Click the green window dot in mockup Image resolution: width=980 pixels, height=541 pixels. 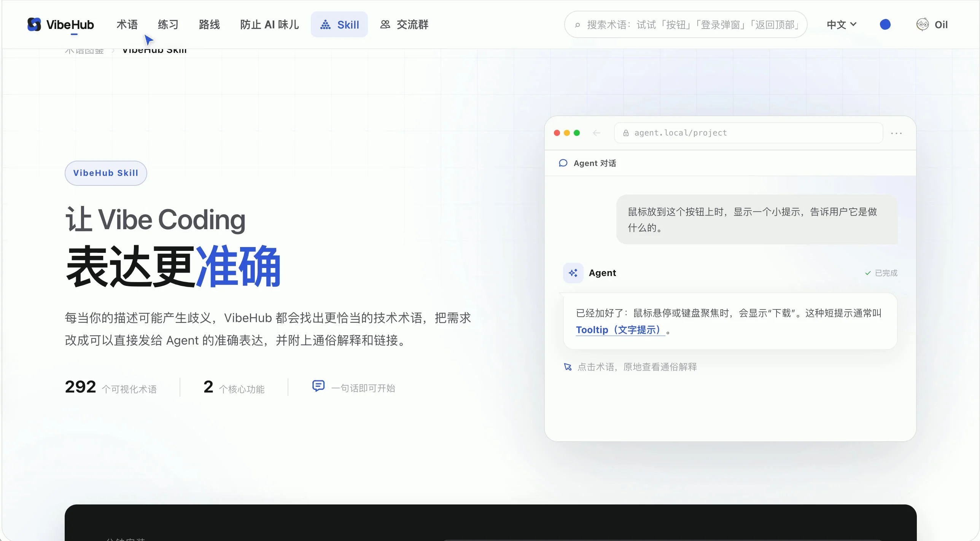pyautogui.click(x=577, y=133)
